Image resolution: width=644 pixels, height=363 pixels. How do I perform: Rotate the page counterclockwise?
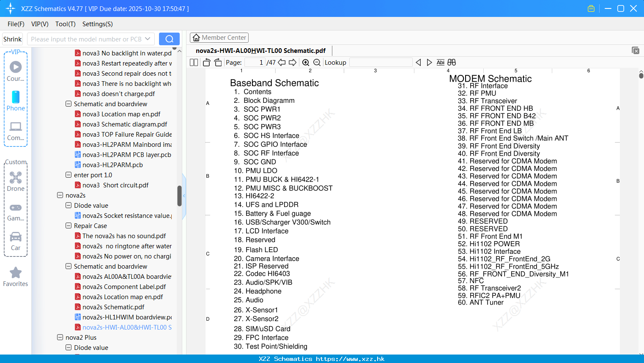tap(206, 63)
